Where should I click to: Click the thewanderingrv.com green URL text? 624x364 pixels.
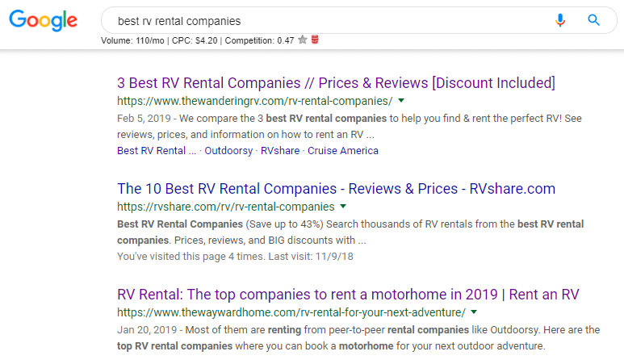(x=254, y=101)
